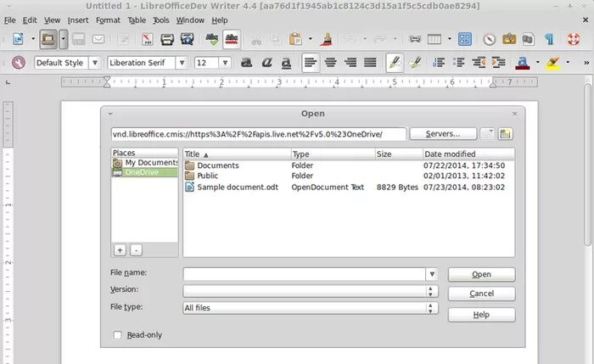Open font name dropdown arrow
594x364 pixels.
point(182,63)
